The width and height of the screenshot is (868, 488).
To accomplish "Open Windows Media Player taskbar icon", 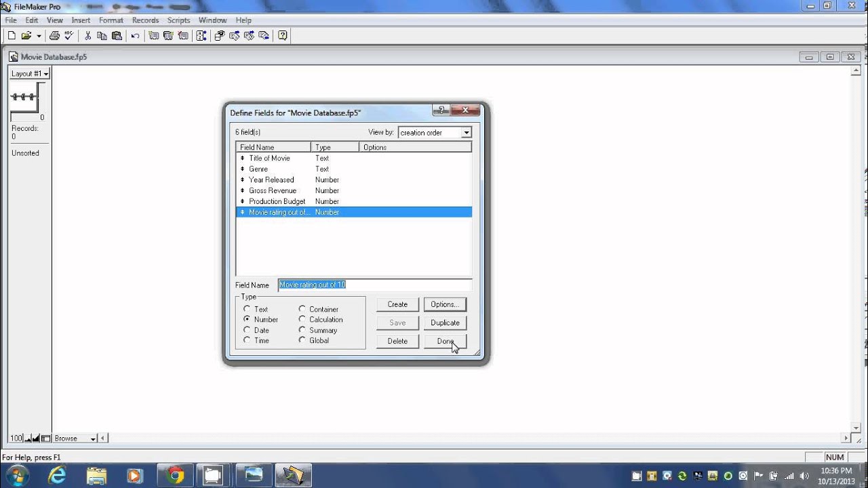I will [135, 476].
